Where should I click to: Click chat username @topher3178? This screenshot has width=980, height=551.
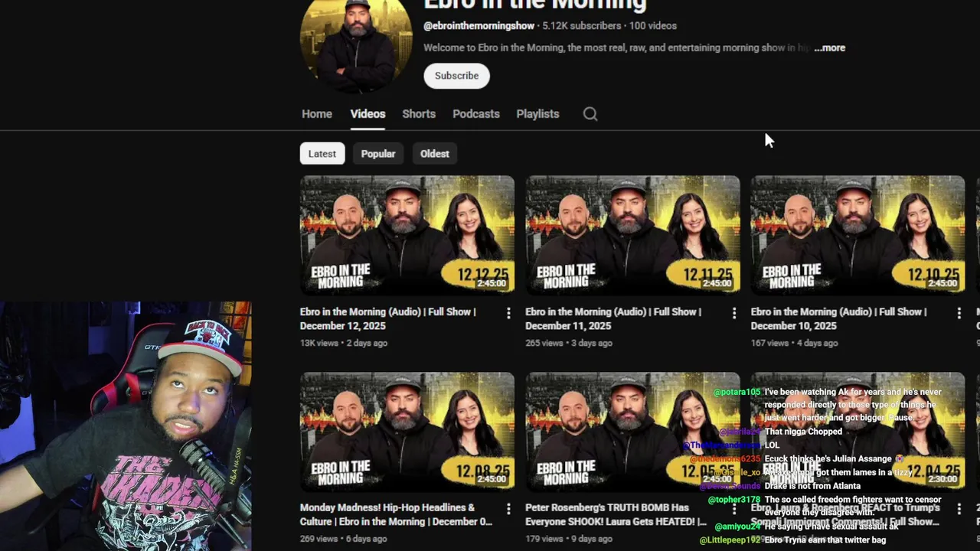tap(733, 500)
